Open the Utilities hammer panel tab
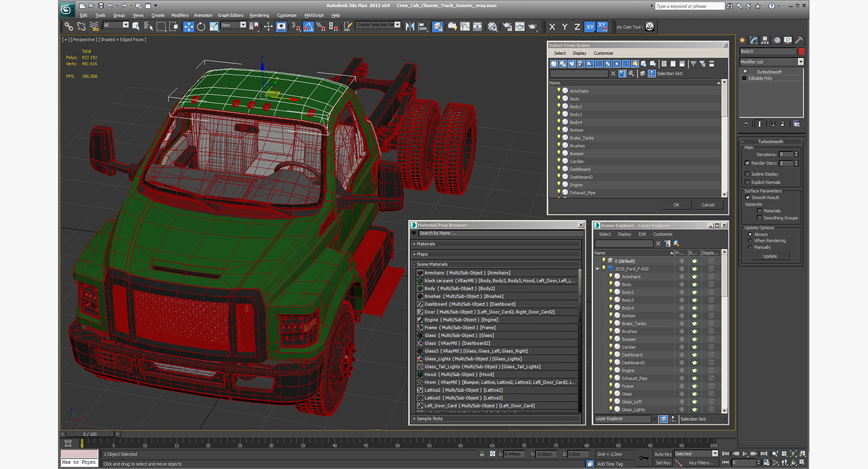 click(x=799, y=40)
